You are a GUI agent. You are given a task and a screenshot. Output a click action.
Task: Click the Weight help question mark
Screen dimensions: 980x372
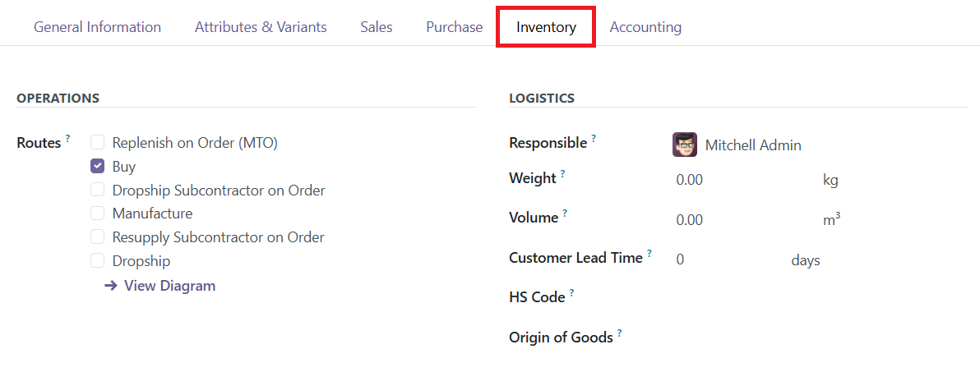click(x=562, y=174)
